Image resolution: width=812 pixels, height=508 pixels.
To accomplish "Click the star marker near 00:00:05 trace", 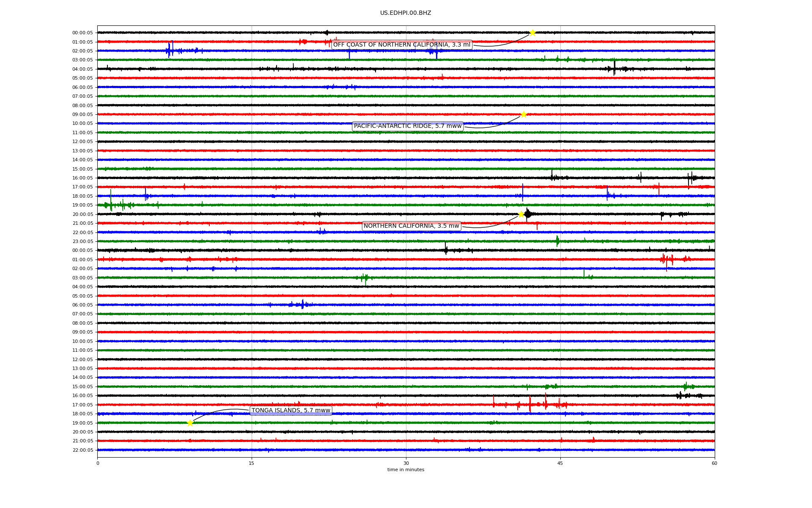I will pos(532,33).
